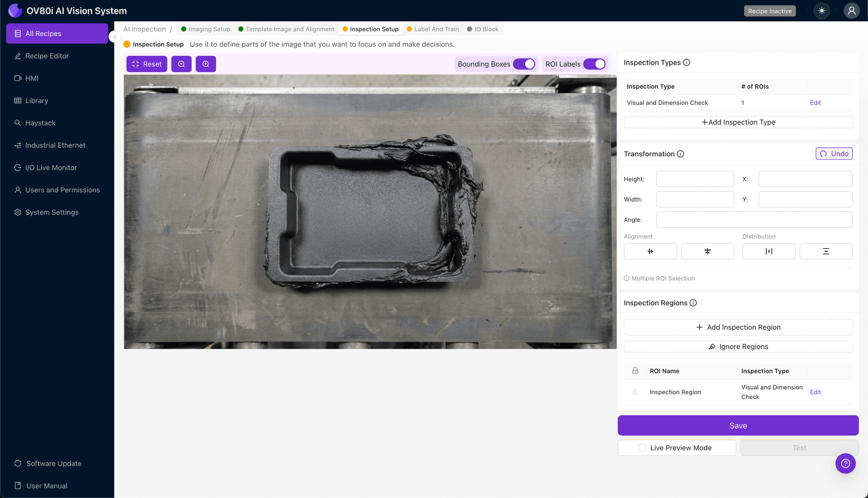Click the horizontal distribution icon under Distribution

768,251
